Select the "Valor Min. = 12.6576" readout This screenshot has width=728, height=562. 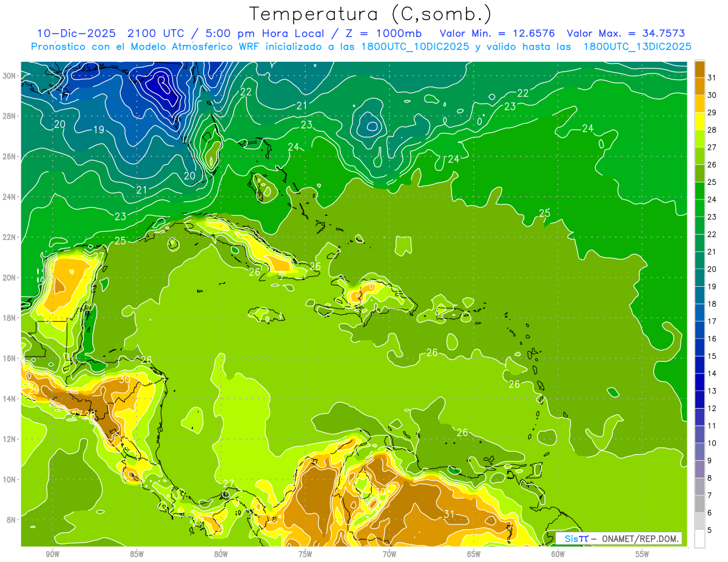497,33
